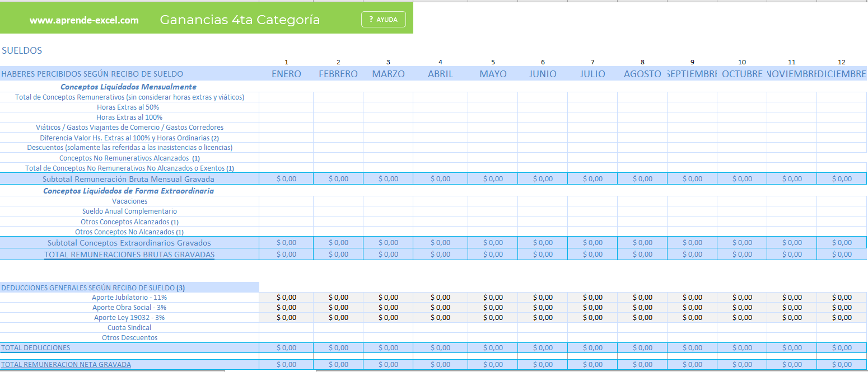Click the TOTAL DEDUCCIONES link
The image size is (868, 372).
click(36, 348)
